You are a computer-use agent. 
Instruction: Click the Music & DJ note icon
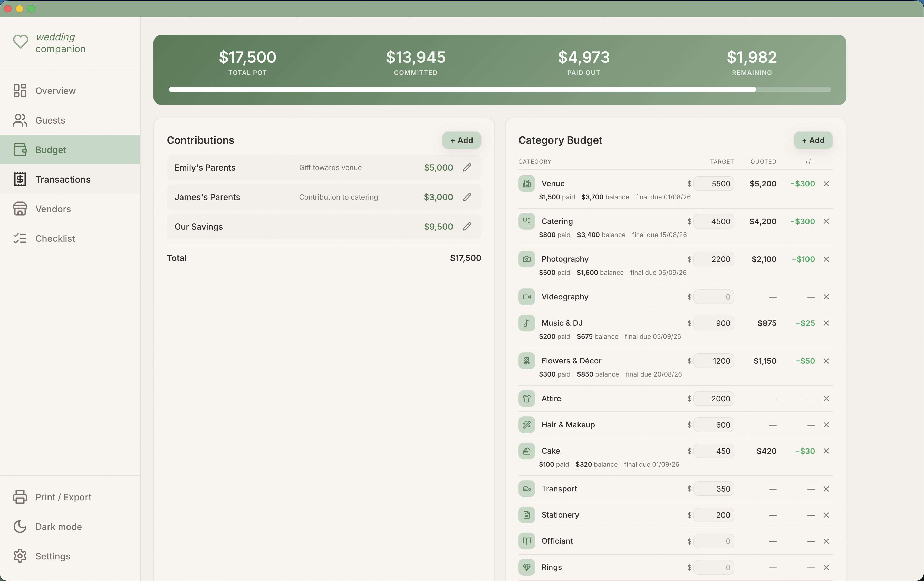pos(526,323)
